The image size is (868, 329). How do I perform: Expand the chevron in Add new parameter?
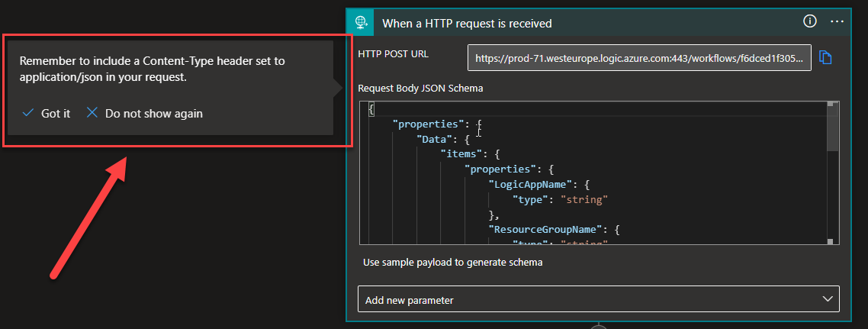pos(827,300)
